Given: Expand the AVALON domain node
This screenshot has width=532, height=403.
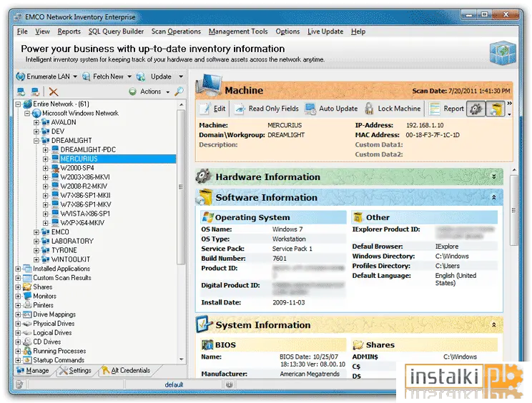Looking at the screenshot, I should [36, 122].
